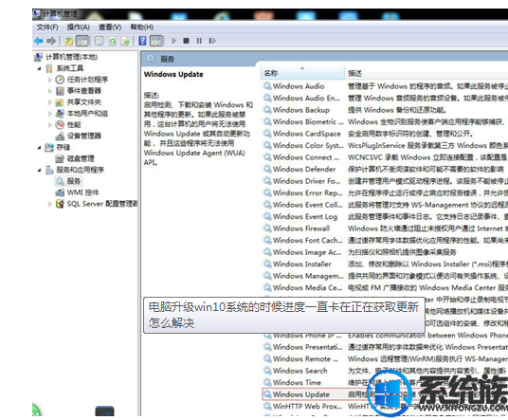Stop the service with the square icon

[187, 41]
